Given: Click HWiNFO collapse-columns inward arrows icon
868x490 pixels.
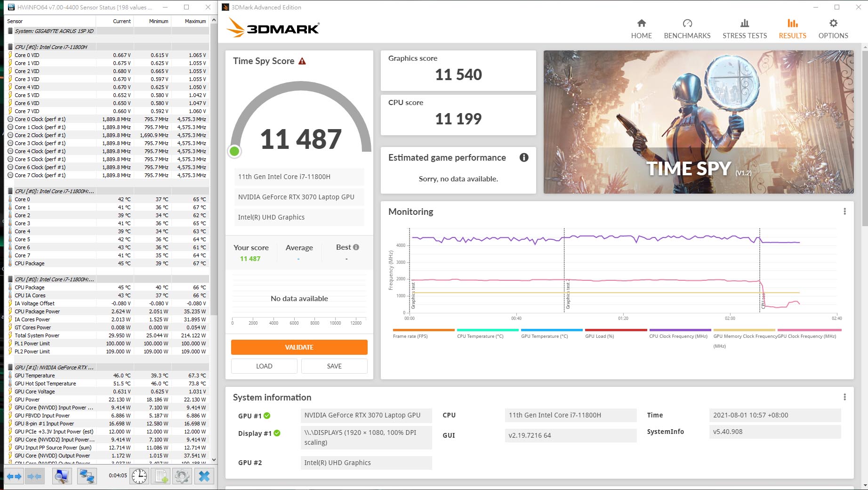Looking at the screenshot, I should point(34,476).
